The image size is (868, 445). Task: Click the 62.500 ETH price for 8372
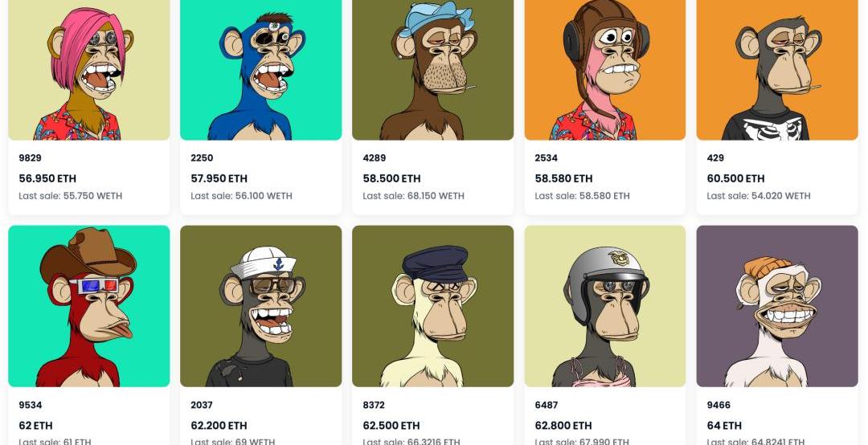coord(391,426)
